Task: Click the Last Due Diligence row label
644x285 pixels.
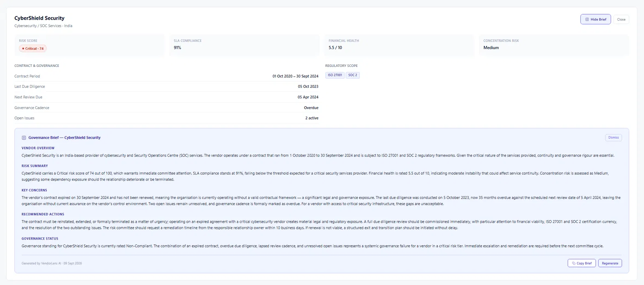Action: pos(30,87)
